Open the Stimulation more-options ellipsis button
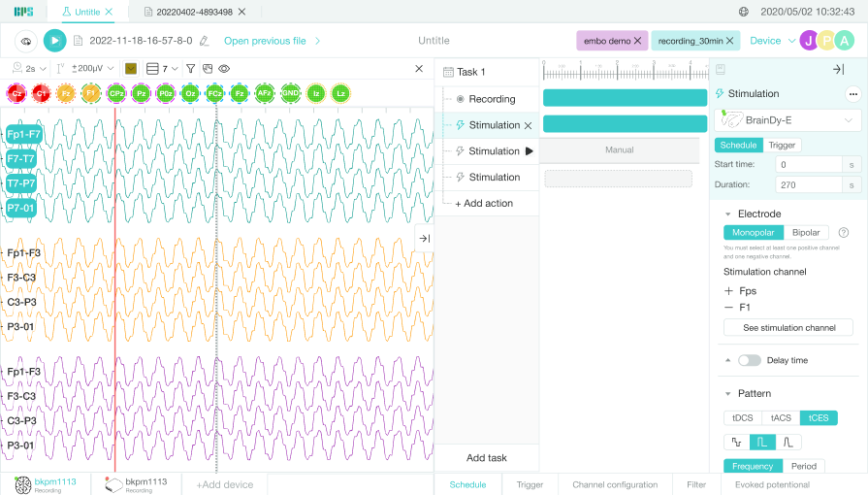Viewport: 868px width, 495px height. pyautogui.click(x=853, y=94)
